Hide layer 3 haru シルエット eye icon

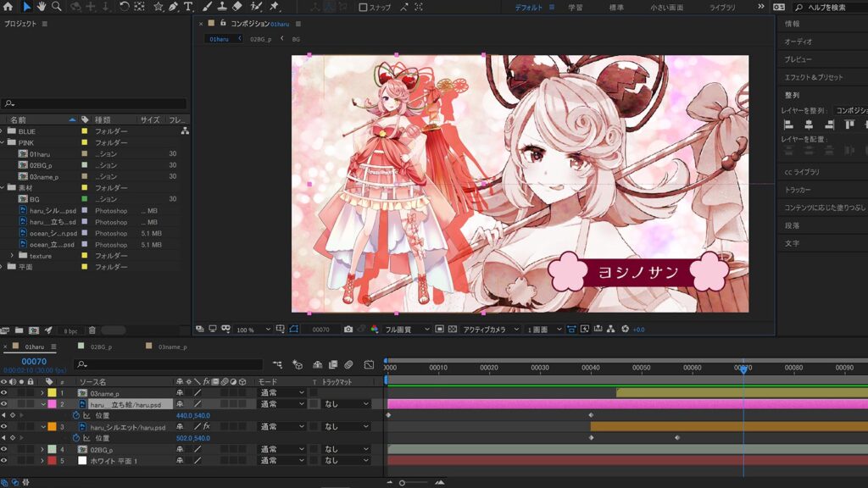point(4,427)
